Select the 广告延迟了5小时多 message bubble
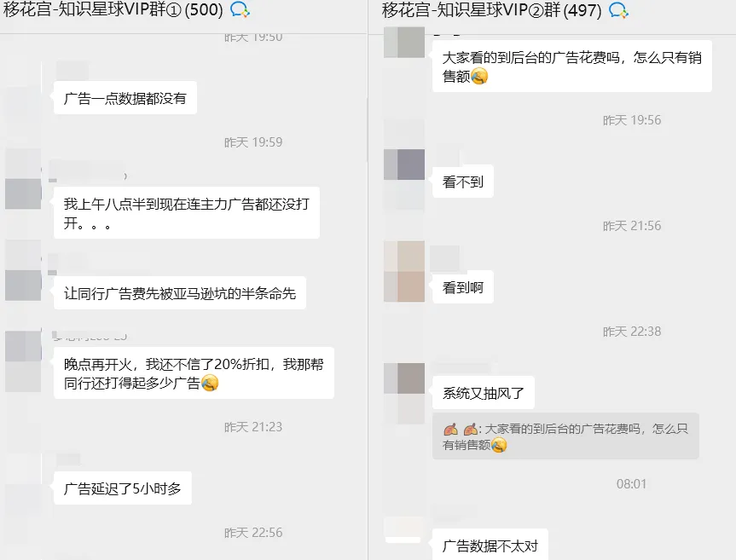736x560 pixels. [123, 488]
